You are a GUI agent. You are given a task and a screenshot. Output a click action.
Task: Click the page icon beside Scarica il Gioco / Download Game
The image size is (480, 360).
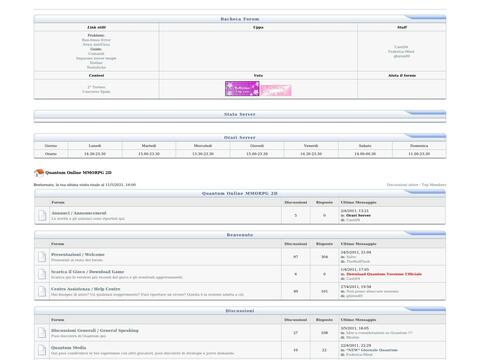point(42,274)
